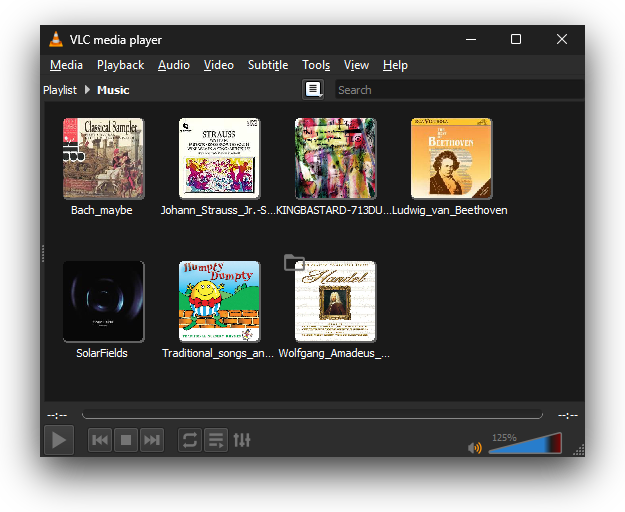Viewport: 625px width, 512px height.
Task: Select Humpty Dumpty traditional songs cover
Action: point(219,301)
